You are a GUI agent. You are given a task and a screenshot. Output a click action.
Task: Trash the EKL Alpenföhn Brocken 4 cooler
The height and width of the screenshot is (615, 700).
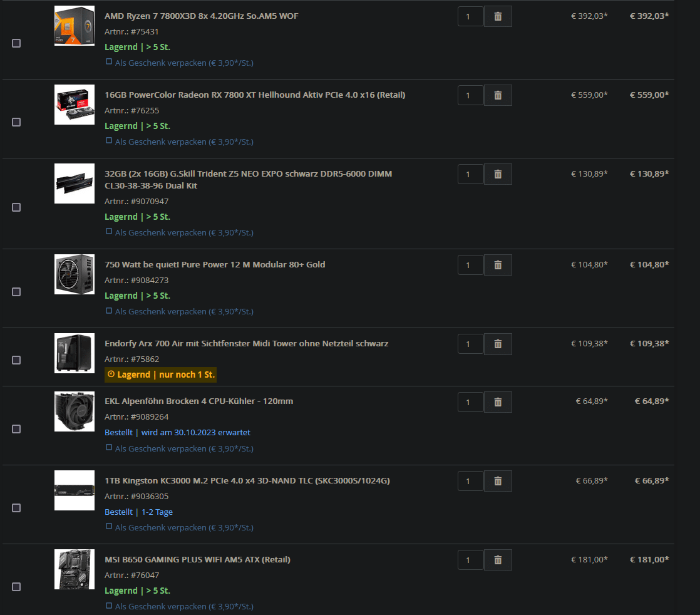click(498, 403)
